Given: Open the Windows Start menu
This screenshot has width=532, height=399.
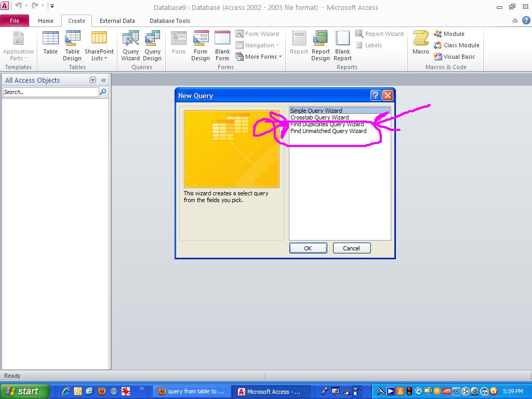Looking at the screenshot, I should [x=24, y=391].
